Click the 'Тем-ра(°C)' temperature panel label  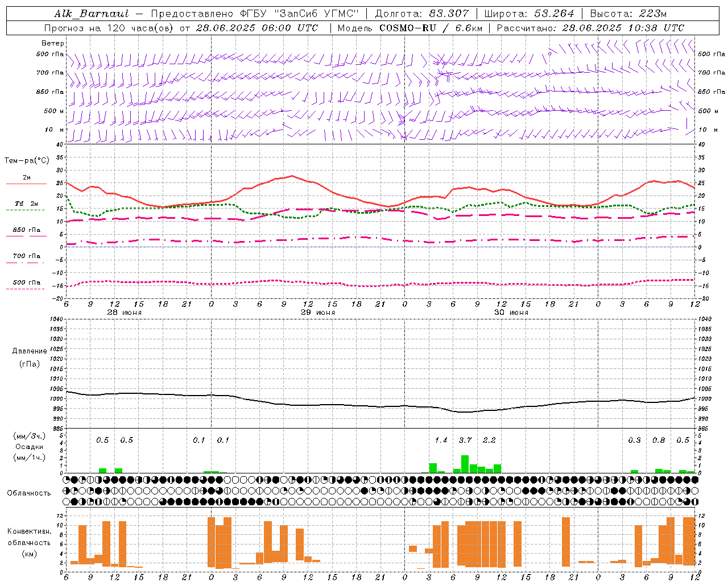coord(27,161)
